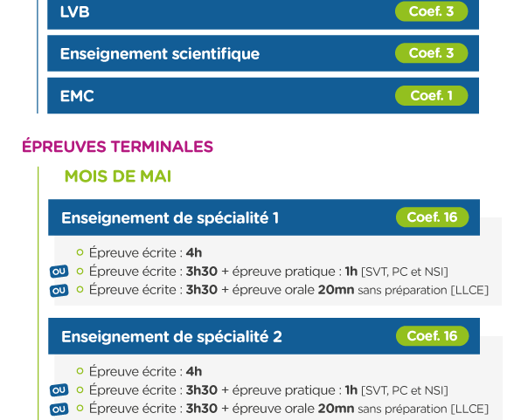Click the LVB Coef. 3 badge

point(432,11)
